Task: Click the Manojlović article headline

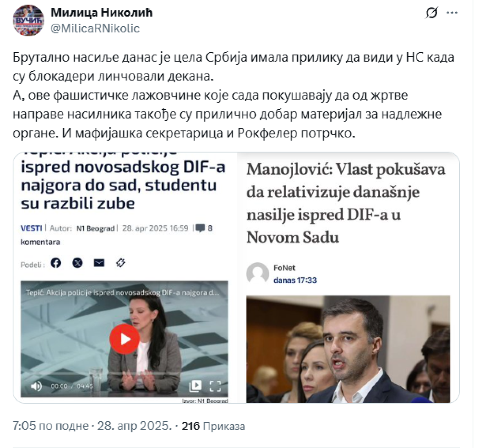Action: pos(346,203)
